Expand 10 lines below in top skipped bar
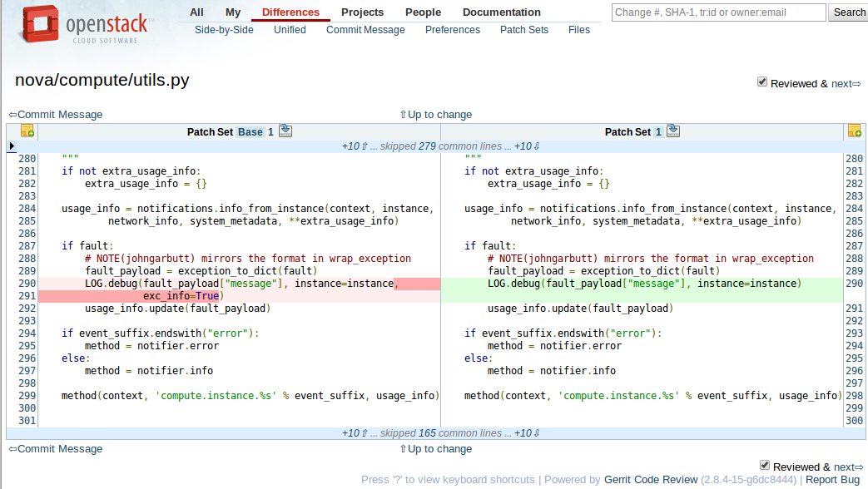 528,146
